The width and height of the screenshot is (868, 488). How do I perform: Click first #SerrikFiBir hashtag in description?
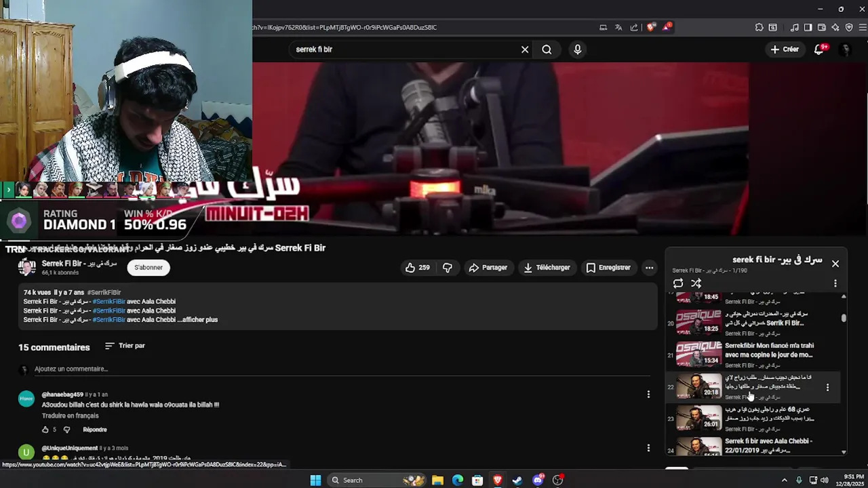(109, 302)
